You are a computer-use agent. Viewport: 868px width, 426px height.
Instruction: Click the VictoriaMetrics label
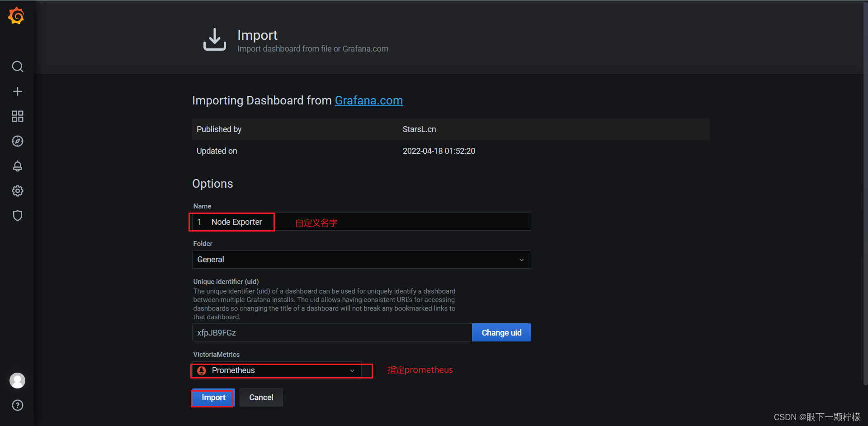point(216,355)
